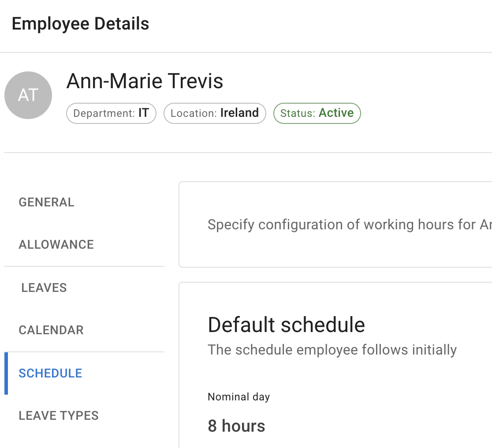Click the Default schedule heading
Screen dimensions: 492x448
pyautogui.click(x=286, y=325)
